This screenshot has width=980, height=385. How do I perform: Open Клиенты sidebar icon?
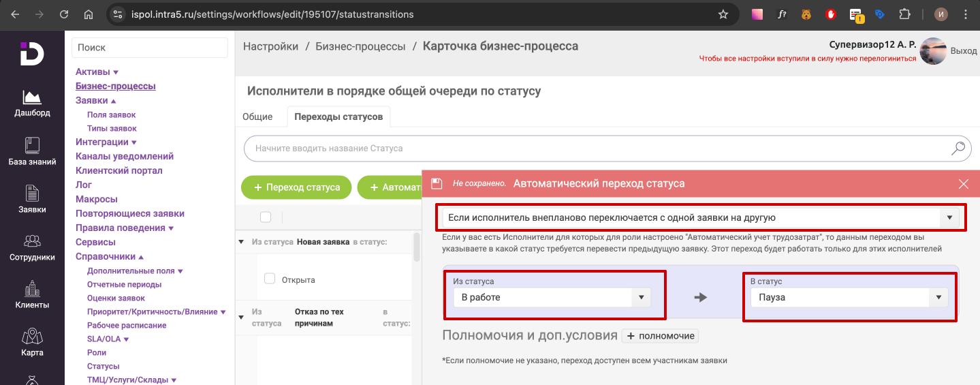[32, 294]
